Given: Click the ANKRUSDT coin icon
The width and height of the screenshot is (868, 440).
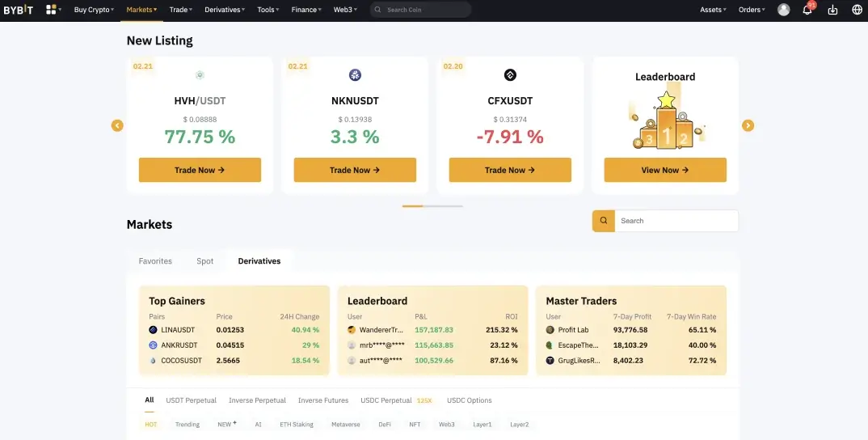Looking at the screenshot, I should tap(154, 345).
